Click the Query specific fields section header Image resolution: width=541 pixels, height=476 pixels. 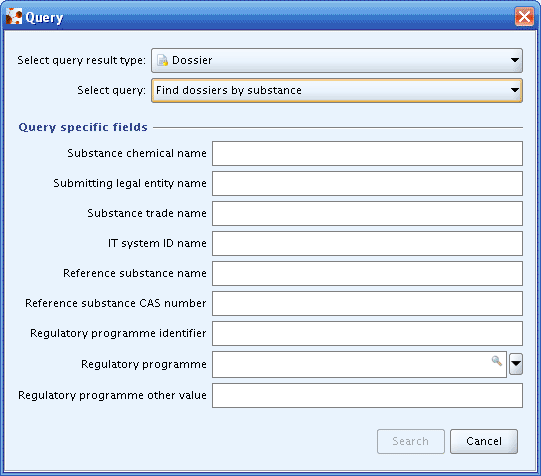pyautogui.click(x=83, y=127)
